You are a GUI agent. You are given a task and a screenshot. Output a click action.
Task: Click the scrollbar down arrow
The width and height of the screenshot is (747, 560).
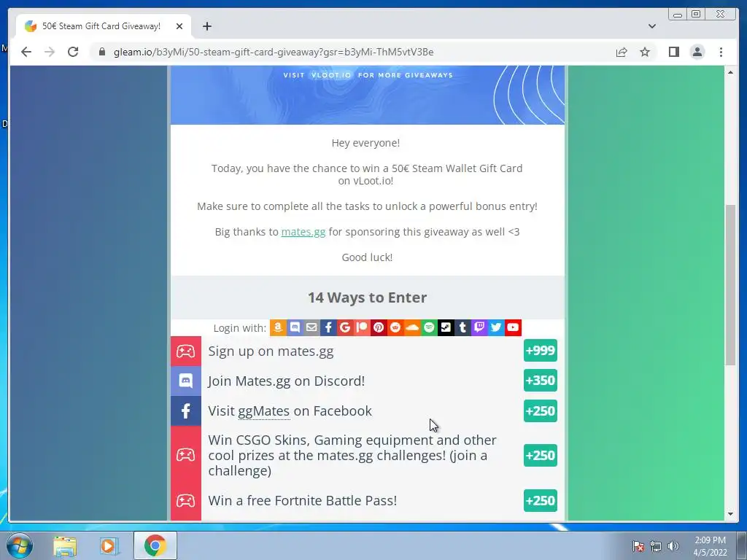tap(730, 514)
